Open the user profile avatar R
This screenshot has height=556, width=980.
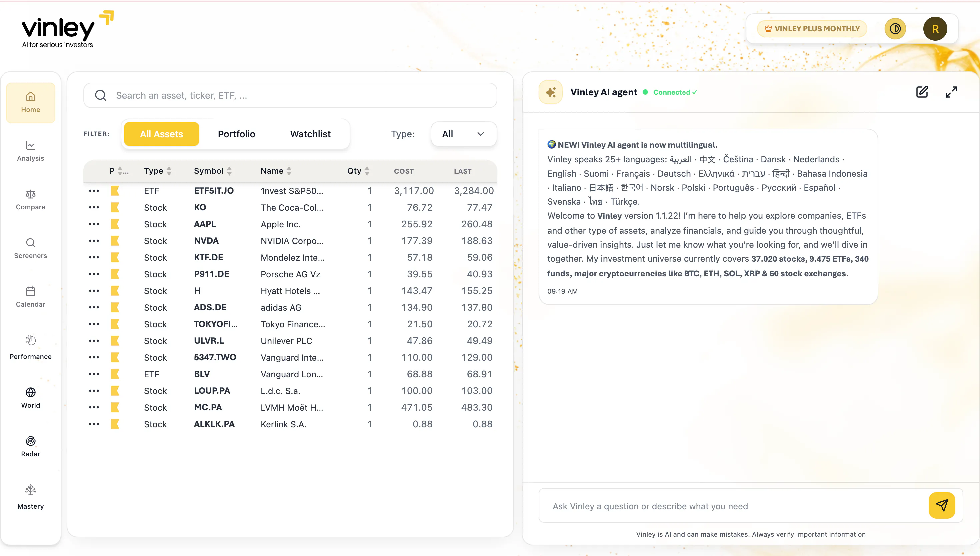pyautogui.click(x=935, y=29)
